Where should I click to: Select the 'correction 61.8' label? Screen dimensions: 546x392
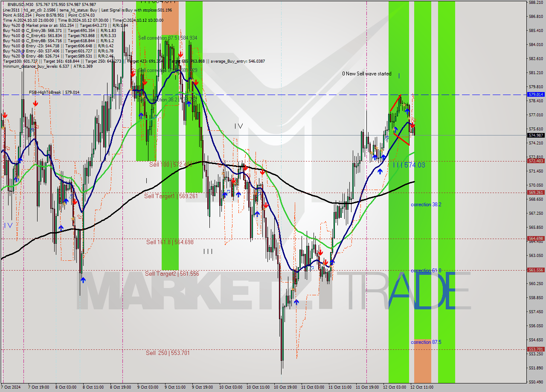pos(426,271)
